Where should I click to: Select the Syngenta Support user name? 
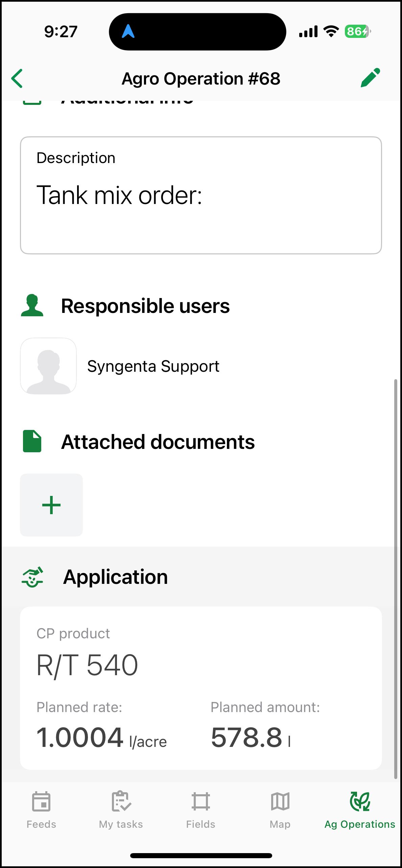pyautogui.click(x=153, y=366)
